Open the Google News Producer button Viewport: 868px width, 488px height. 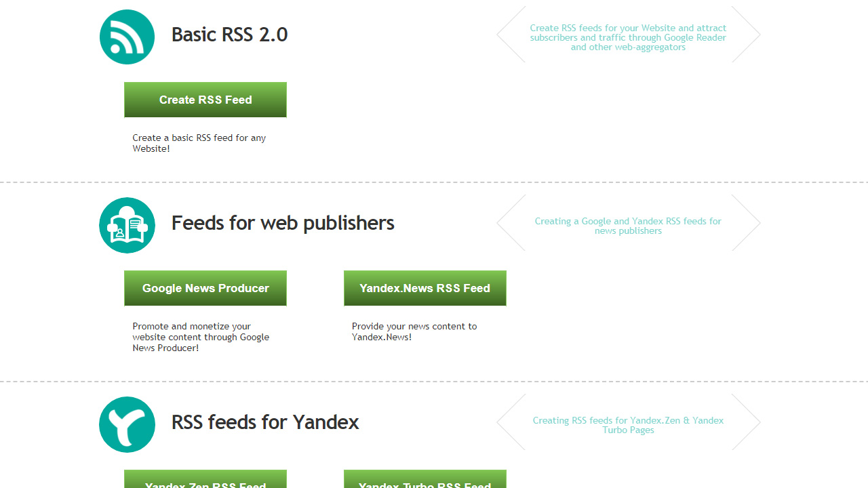(x=205, y=288)
